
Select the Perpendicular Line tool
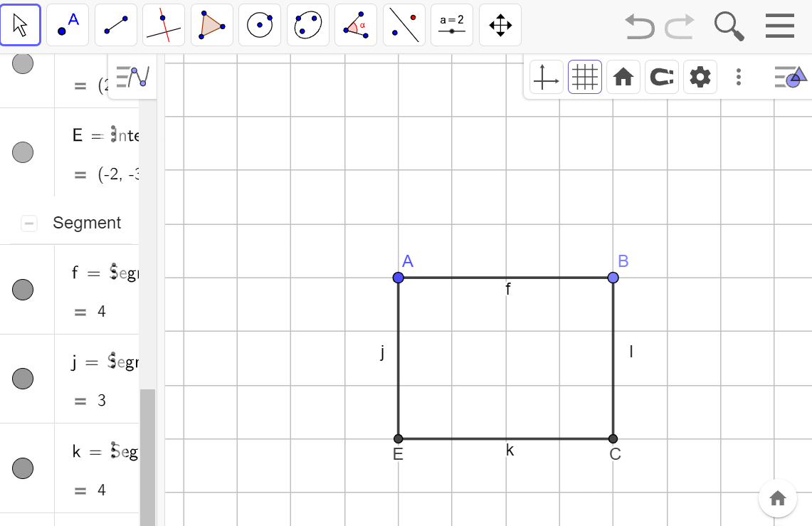164,25
